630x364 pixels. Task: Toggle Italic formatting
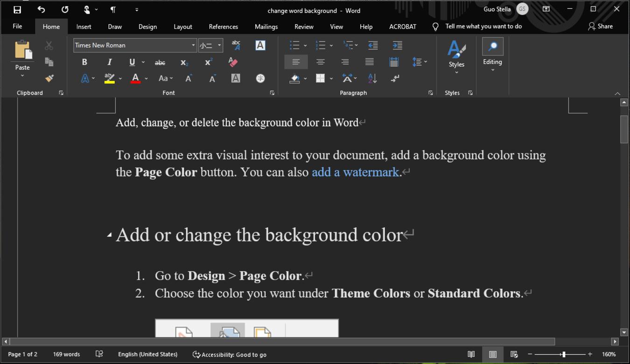[109, 62]
